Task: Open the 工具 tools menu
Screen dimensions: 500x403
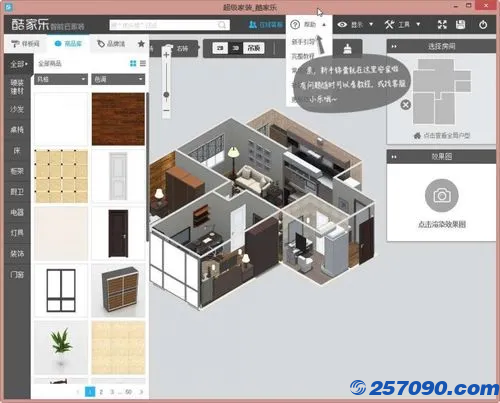Action: (402, 25)
